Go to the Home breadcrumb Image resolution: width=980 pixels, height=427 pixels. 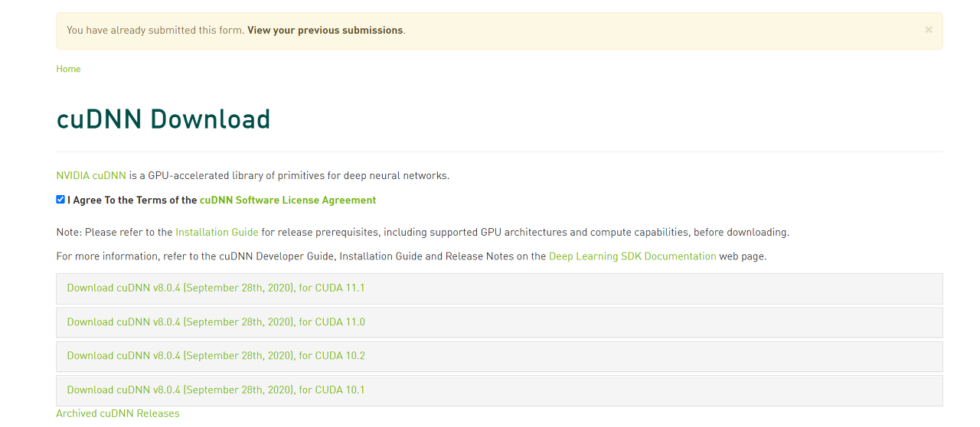pos(68,69)
